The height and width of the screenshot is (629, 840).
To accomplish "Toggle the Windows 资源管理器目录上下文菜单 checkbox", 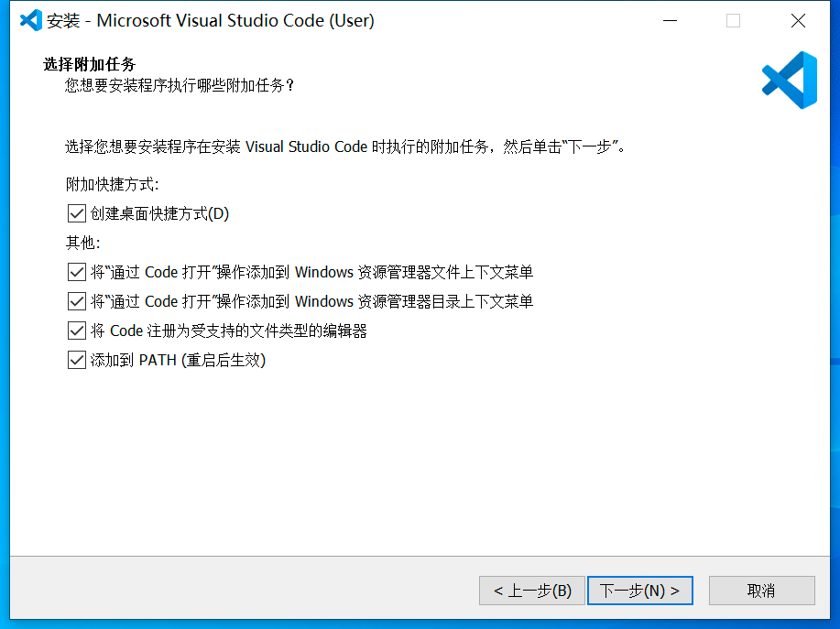I will [x=77, y=301].
